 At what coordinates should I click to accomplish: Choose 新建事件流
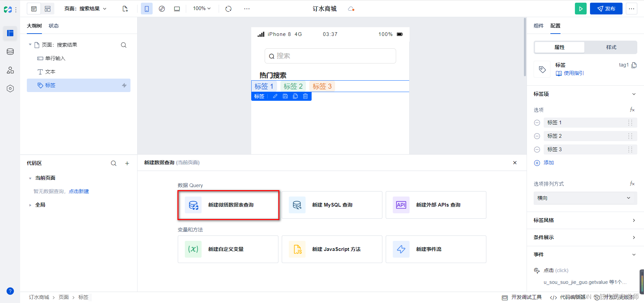point(436,249)
